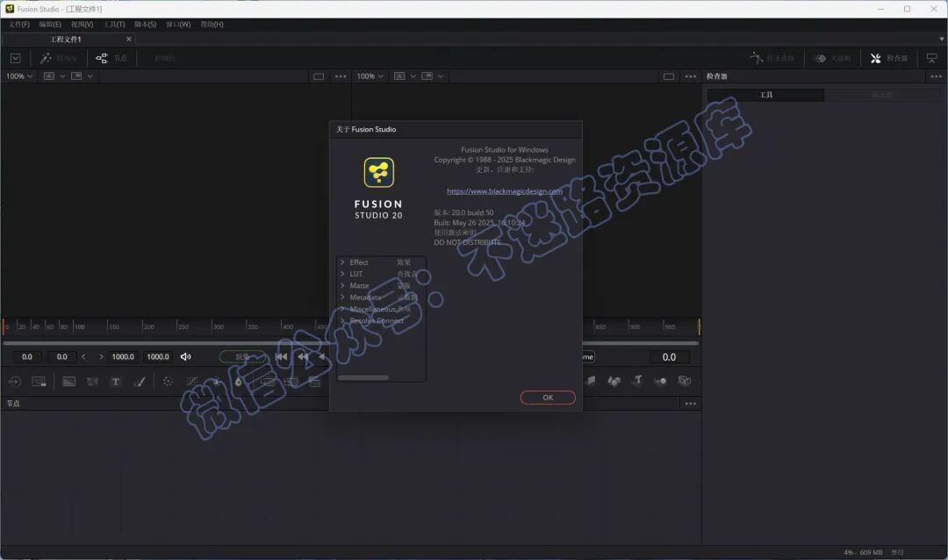This screenshot has width=948, height=560.
Task: Open the blackmagicdesign.com link
Action: click(x=504, y=191)
